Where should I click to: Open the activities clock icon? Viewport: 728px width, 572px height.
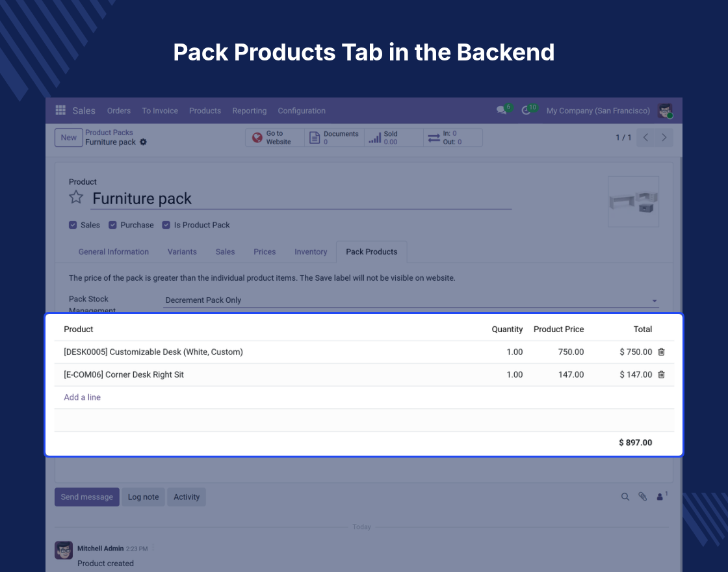pyautogui.click(x=526, y=110)
